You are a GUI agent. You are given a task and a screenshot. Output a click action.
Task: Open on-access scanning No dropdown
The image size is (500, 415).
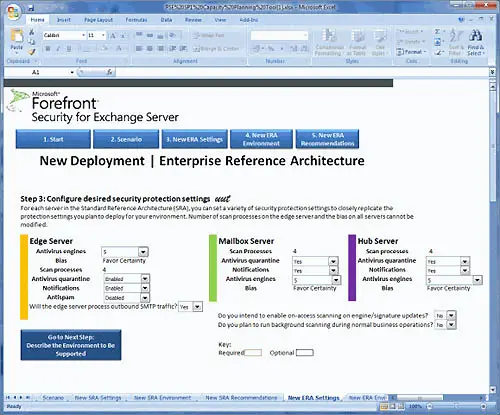(x=451, y=315)
